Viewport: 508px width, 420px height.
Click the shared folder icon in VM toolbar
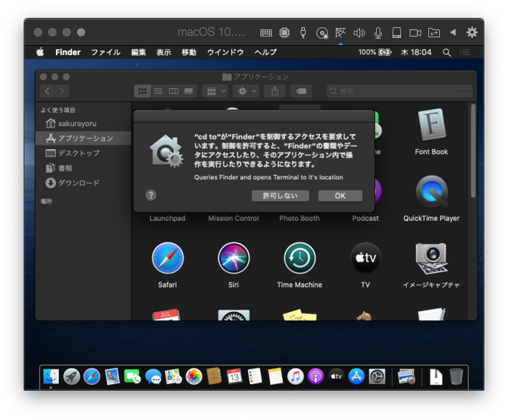pos(434,33)
